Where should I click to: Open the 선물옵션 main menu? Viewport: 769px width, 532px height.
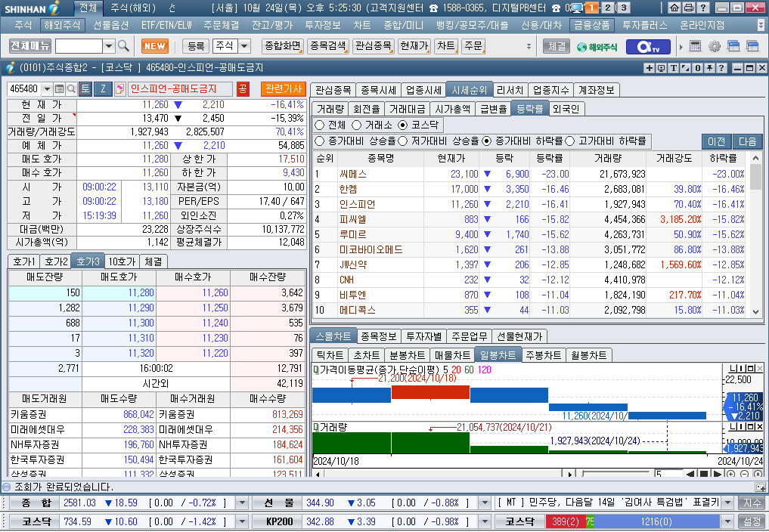point(111,25)
